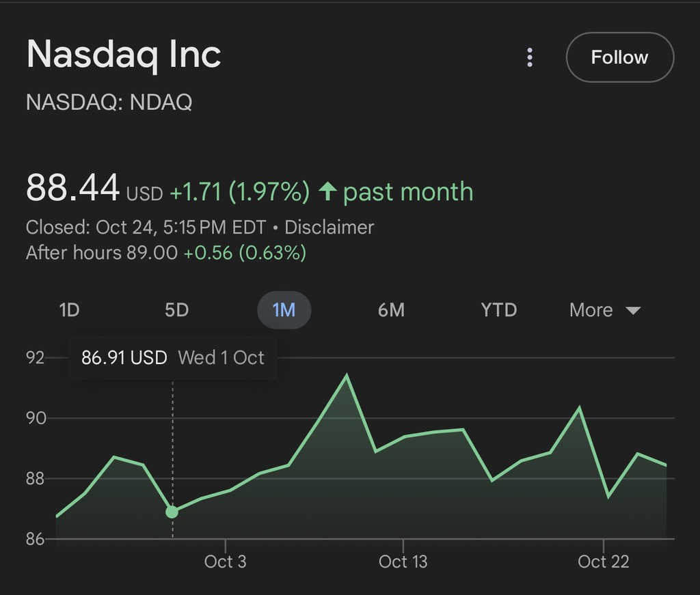Show year-to-date YTD chart
This screenshot has height=595, width=700.
click(498, 310)
